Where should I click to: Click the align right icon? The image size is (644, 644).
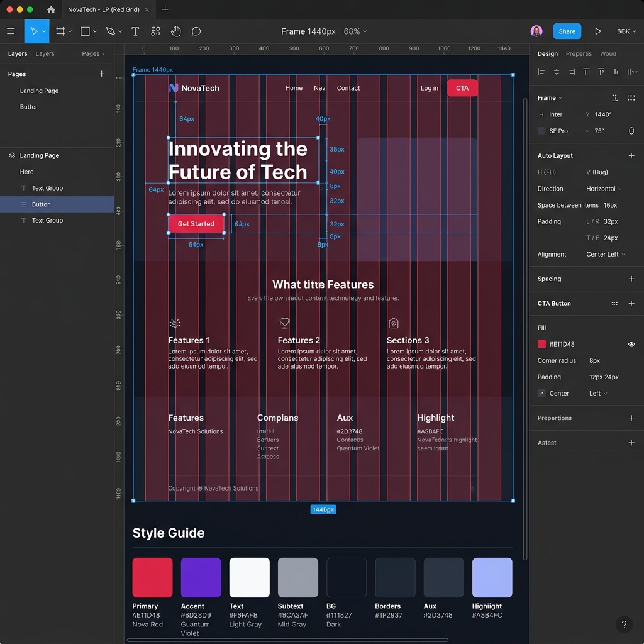[572, 72]
